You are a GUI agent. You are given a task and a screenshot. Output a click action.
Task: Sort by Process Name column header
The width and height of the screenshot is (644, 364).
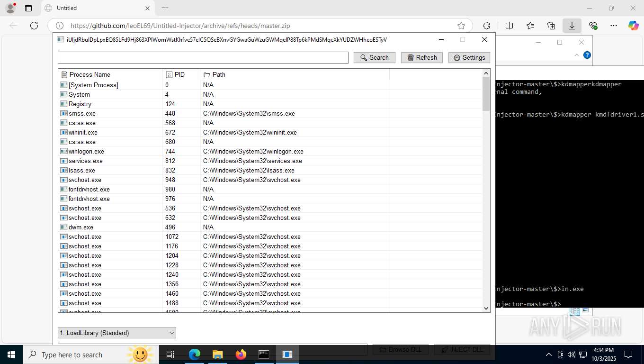pyautogui.click(x=110, y=74)
